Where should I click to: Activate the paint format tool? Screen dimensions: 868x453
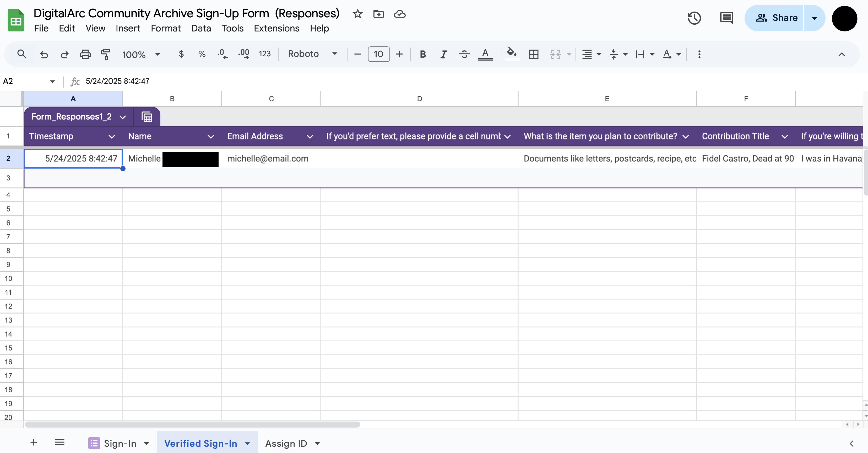tap(106, 54)
